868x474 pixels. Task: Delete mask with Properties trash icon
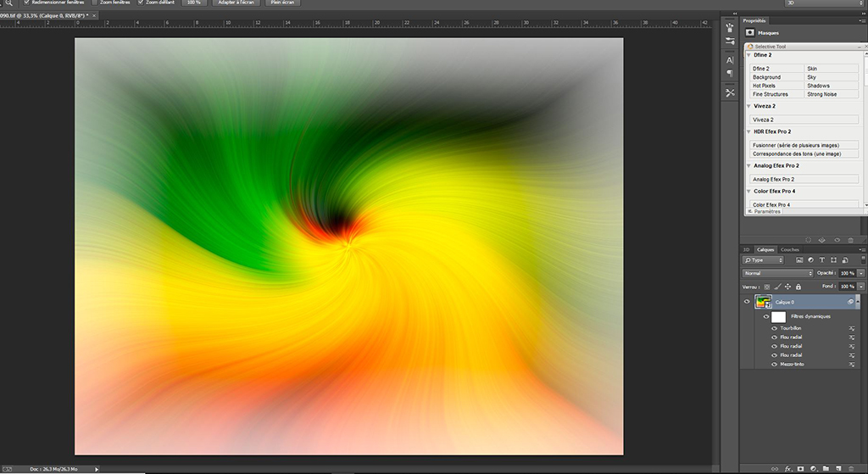[x=851, y=240]
